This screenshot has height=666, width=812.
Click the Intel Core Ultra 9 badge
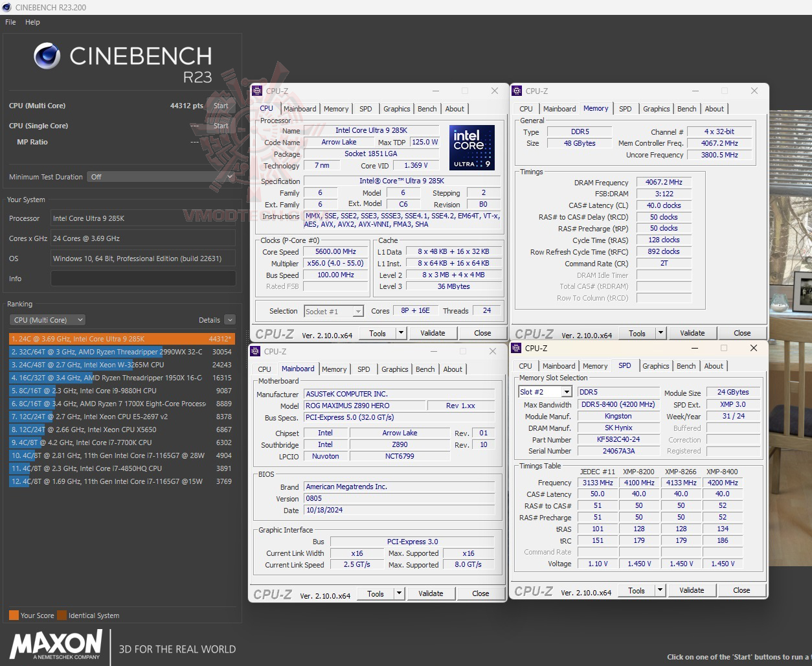[x=472, y=148]
